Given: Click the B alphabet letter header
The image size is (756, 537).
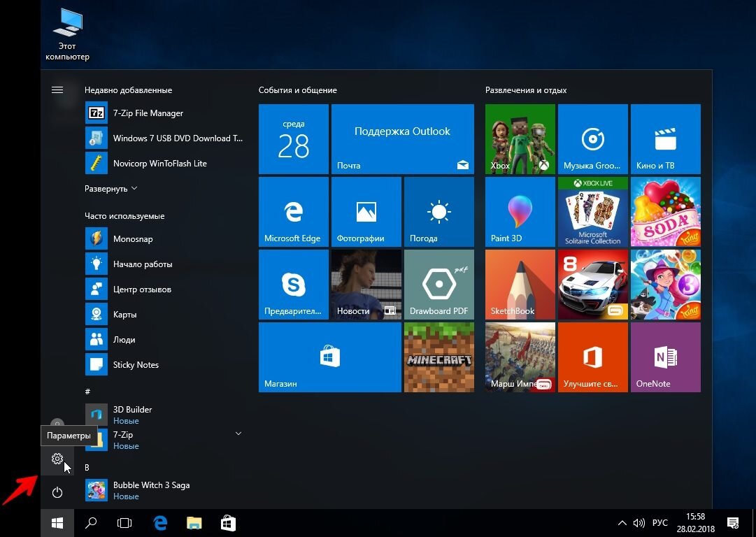Looking at the screenshot, I should point(87,468).
